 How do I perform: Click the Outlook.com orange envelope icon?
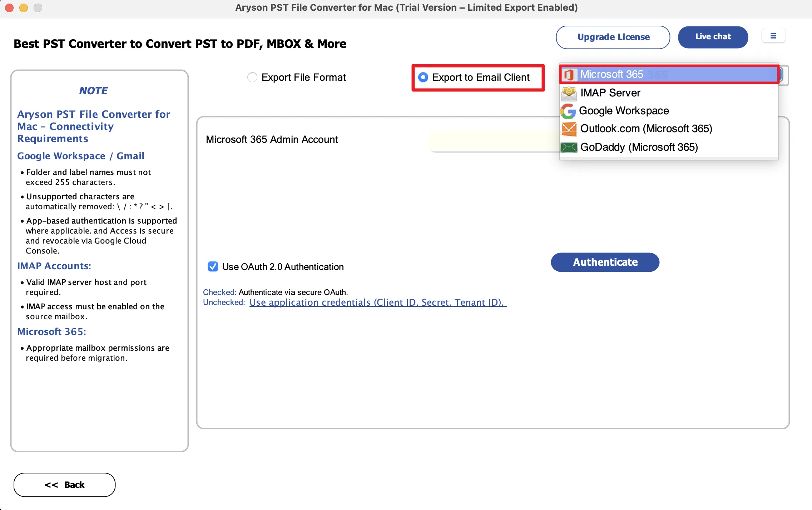click(x=569, y=129)
